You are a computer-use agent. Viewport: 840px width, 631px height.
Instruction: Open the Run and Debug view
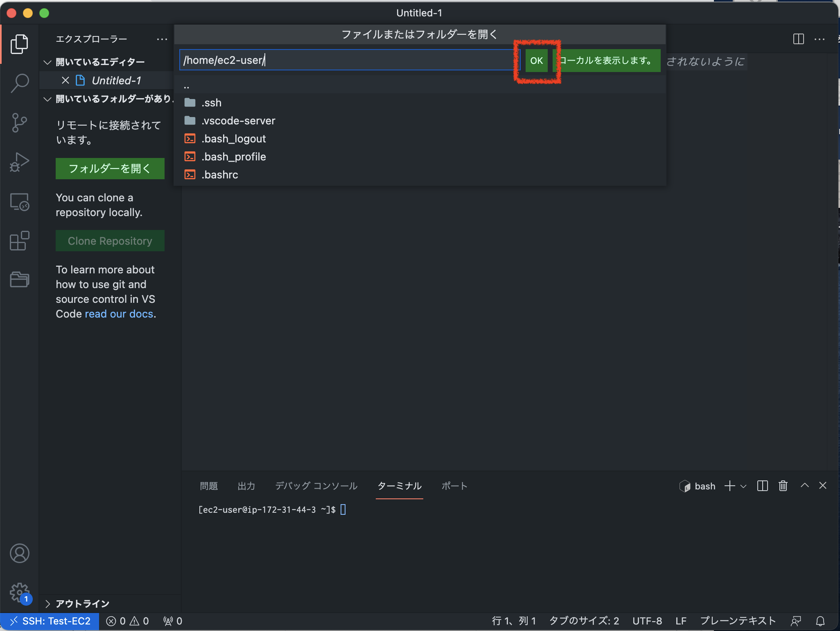coord(19,162)
